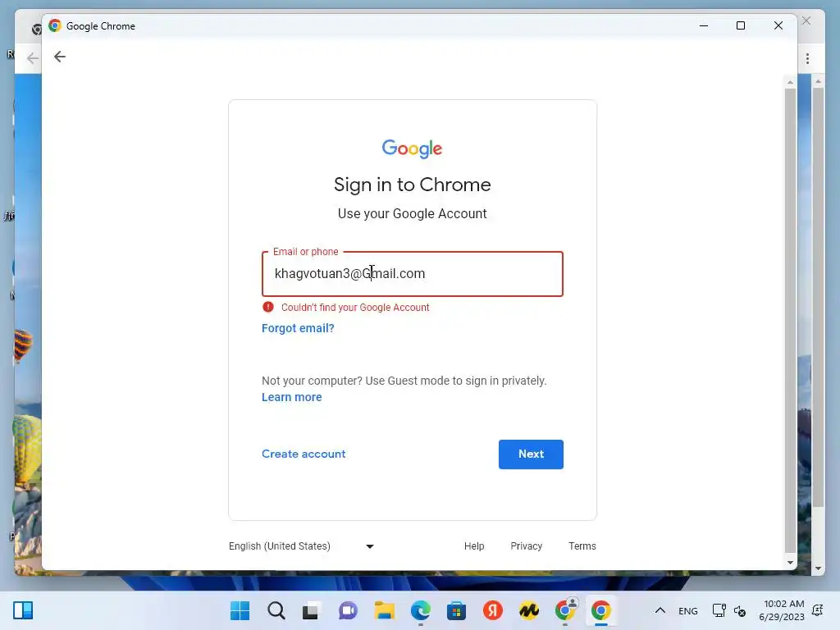Click the sign-in window vertical scrollbar
The image size is (840, 630).
click(790, 319)
